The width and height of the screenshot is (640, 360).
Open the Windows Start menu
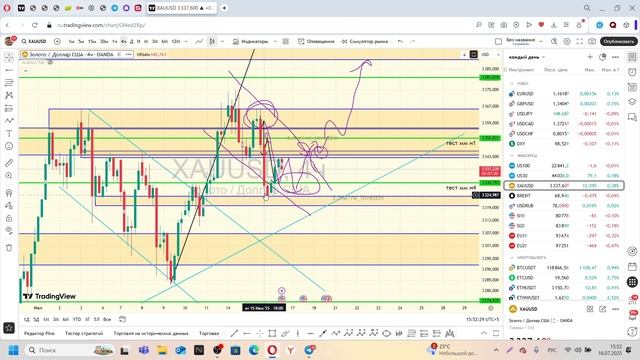[13, 350]
